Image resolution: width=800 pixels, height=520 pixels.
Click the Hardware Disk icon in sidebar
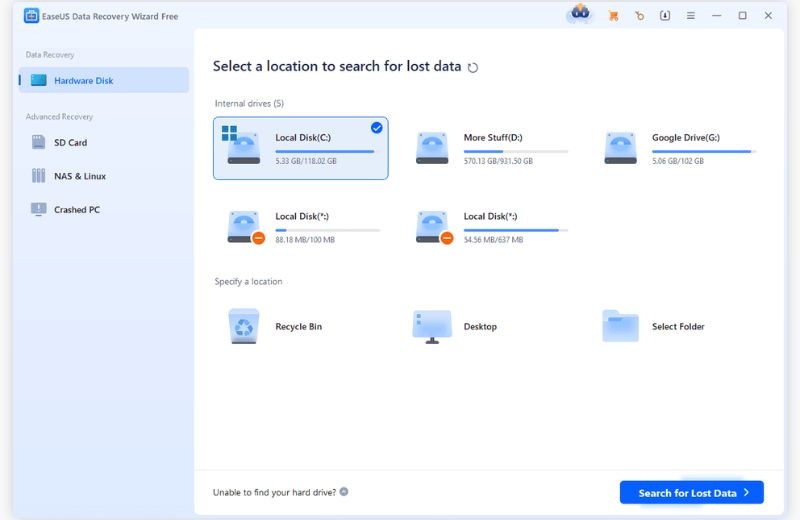39,80
